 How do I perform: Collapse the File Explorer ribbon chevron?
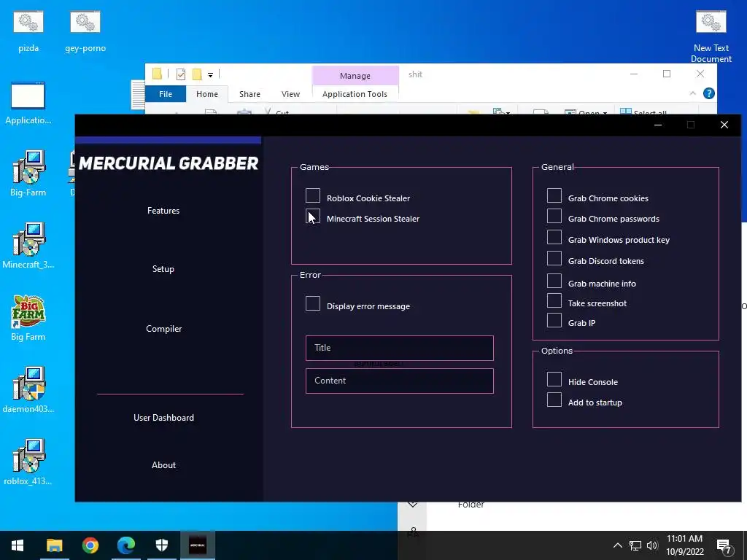(x=693, y=93)
